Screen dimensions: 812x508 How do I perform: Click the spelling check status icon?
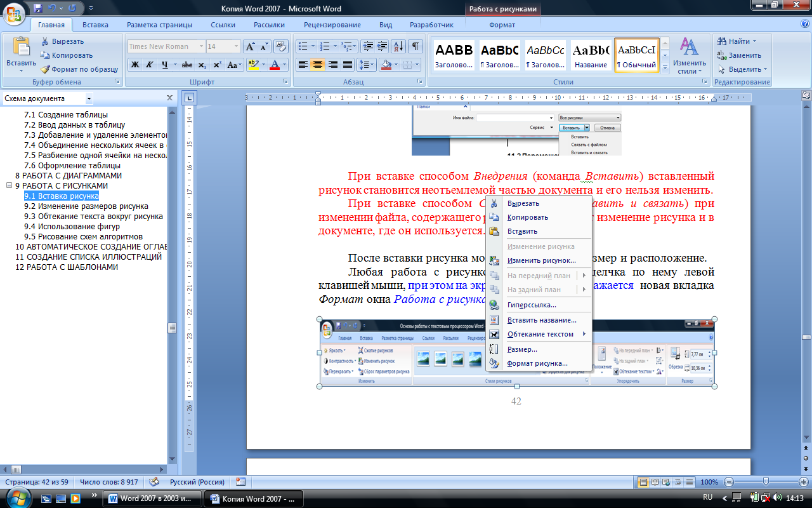(154, 482)
